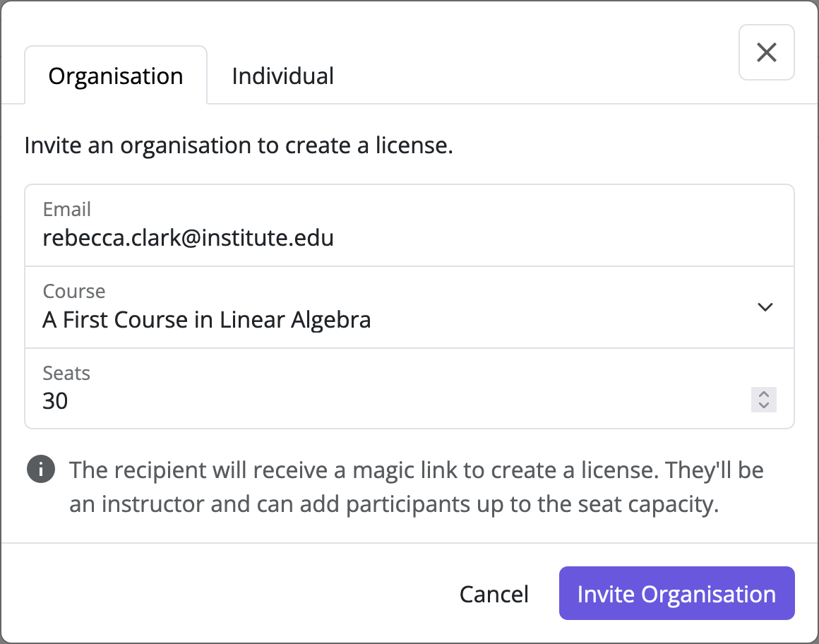Click the Seats stepper down arrow
This screenshot has width=819, height=644.
[x=763, y=405]
